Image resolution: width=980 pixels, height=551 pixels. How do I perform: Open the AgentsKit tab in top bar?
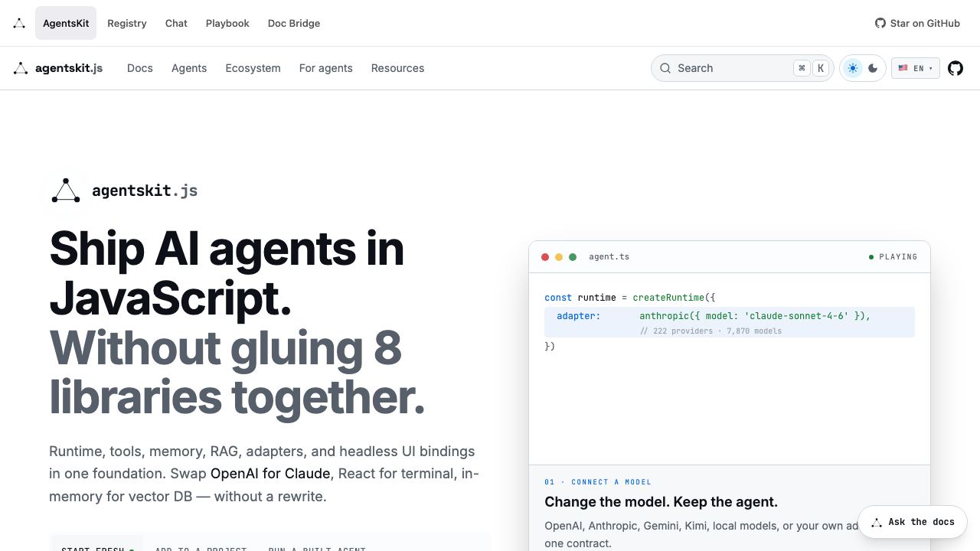coord(66,23)
